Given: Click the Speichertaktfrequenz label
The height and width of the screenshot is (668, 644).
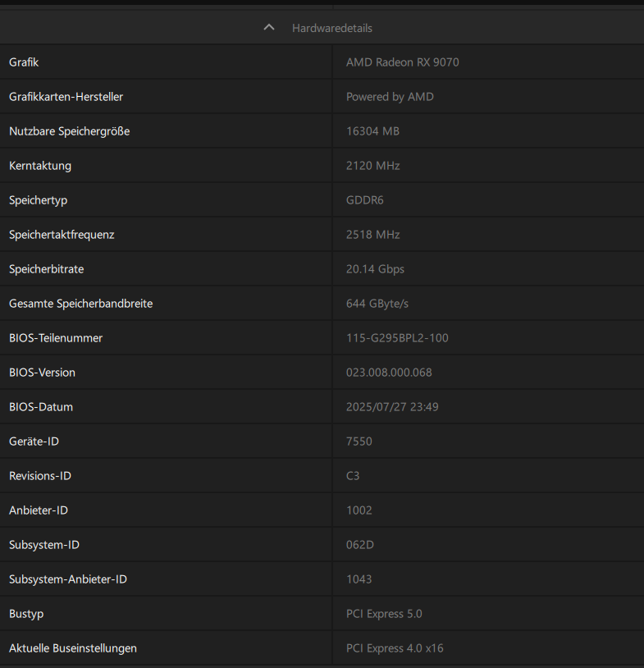Looking at the screenshot, I should point(62,235).
